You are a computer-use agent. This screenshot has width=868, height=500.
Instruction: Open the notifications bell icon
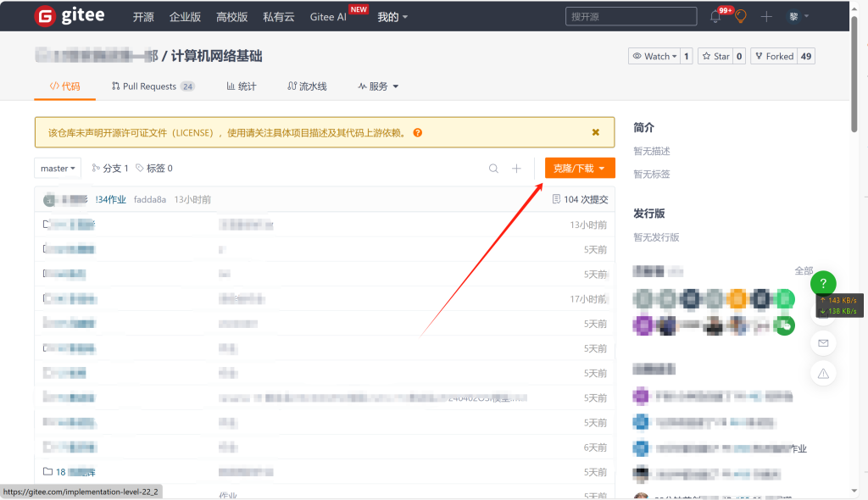[x=715, y=17]
